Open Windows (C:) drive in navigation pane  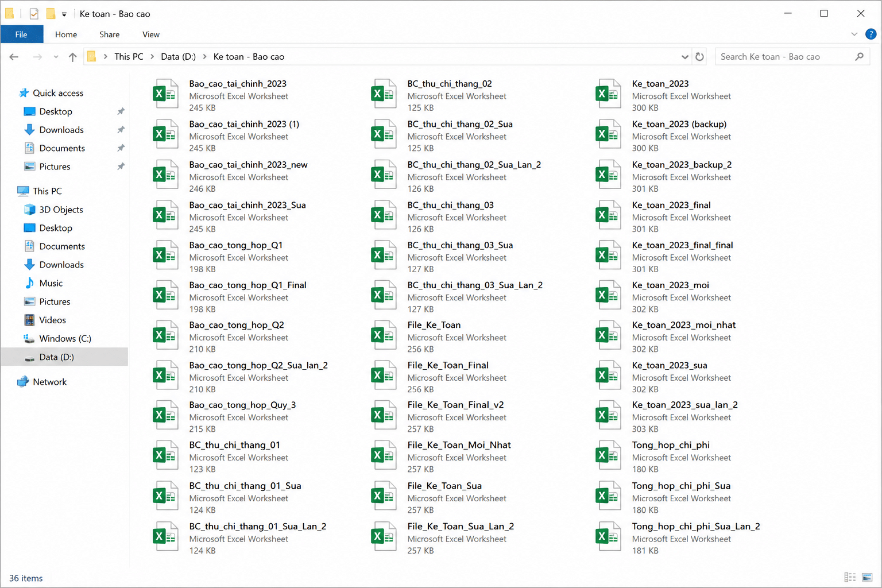click(65, 338)
